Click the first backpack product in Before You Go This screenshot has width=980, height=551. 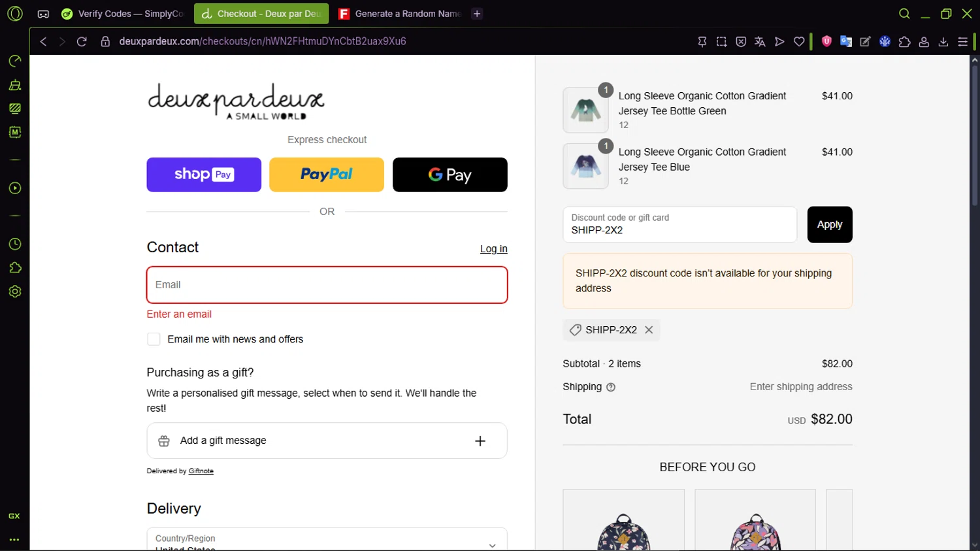point(623,520)
